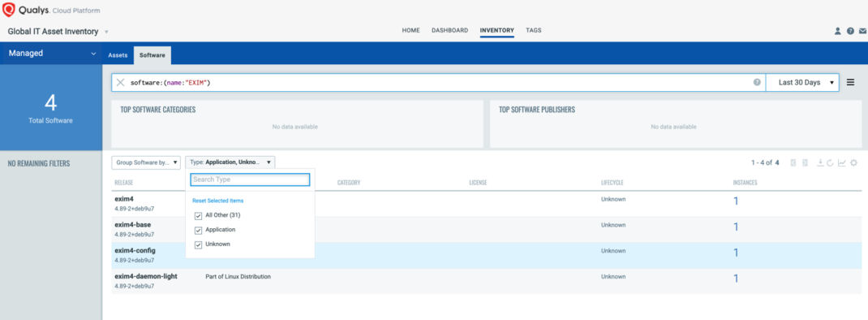The image size is (868, 320).
Task: Focus the Search Type input field
Action: (250, 179)
